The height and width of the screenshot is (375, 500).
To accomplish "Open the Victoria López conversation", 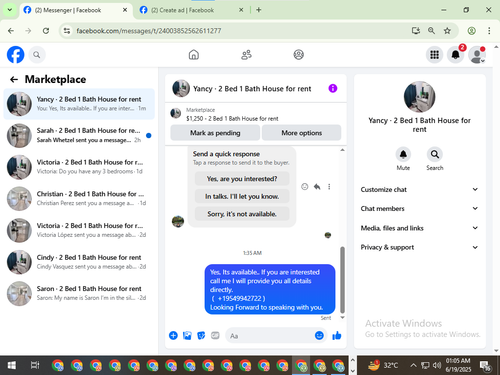I will tap(79, 230).
